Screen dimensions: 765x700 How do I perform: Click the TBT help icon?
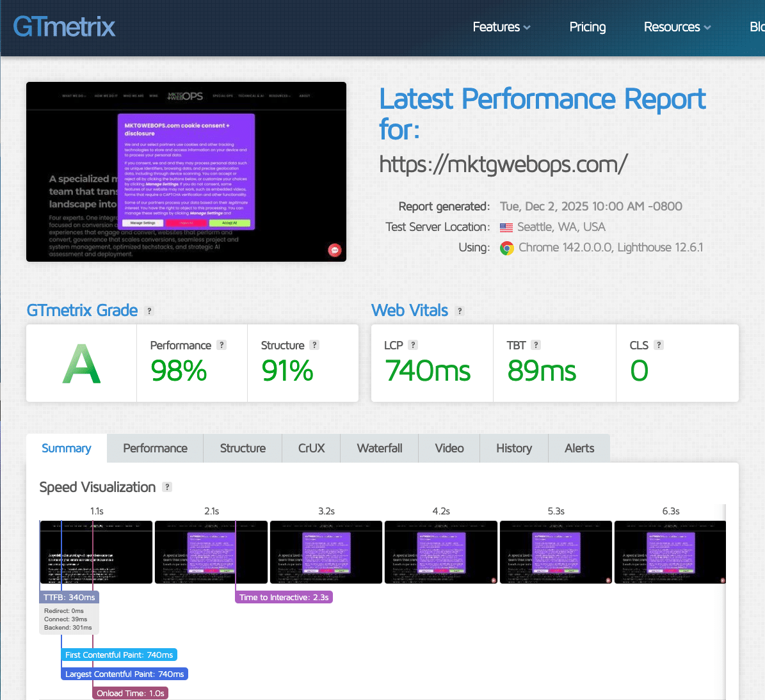(x=536, y=345)
